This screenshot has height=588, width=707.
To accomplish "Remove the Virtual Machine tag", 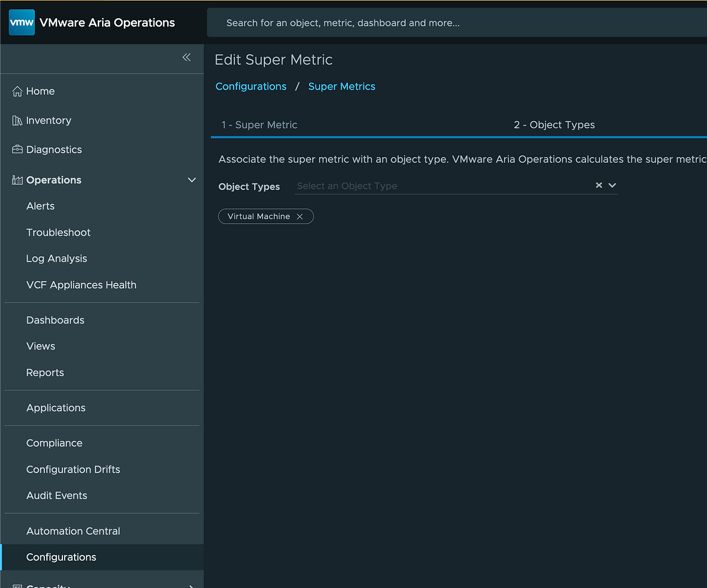I will 300,216.
